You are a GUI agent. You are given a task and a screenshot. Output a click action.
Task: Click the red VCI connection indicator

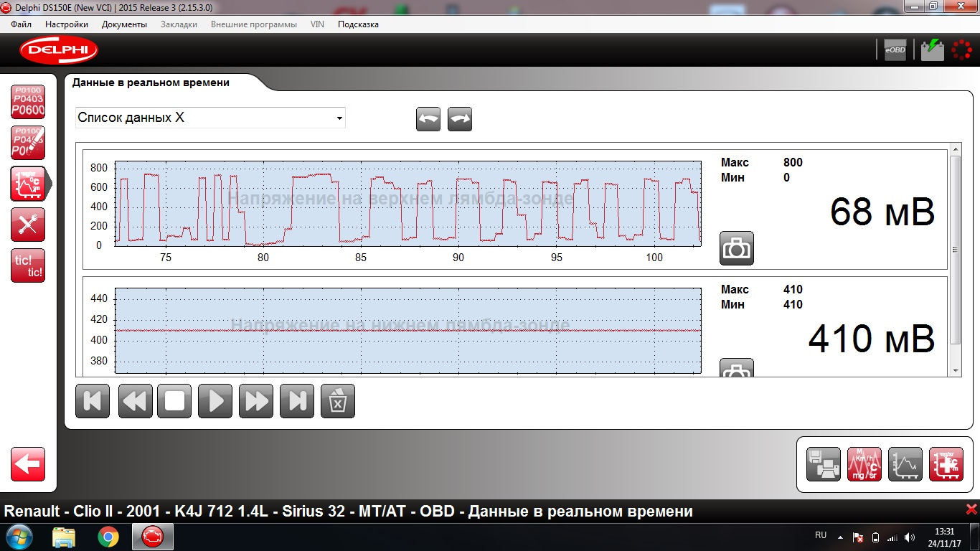click(x=961, y=50)
